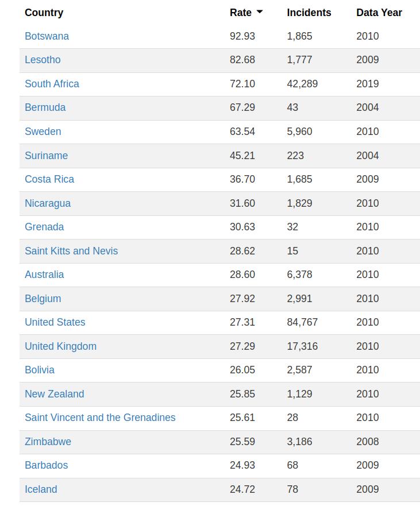Sort by Incidents column header
This screenshot has width=420, height=506.
pyautogui.click(x=309, y=13)
